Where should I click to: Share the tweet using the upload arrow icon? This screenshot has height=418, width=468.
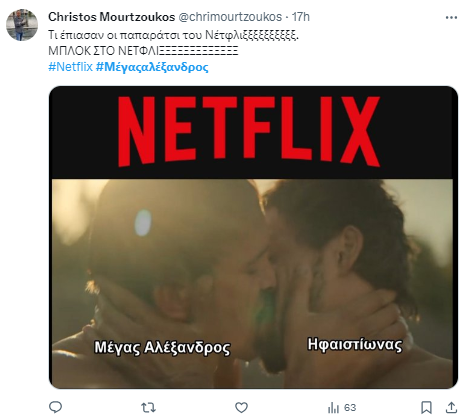(x=451, y=407)
